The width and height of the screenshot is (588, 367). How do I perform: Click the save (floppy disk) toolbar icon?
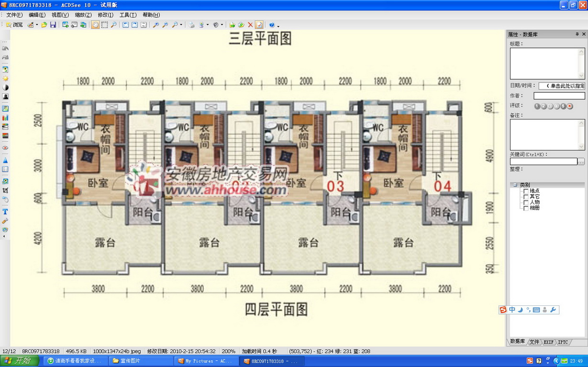53,25
